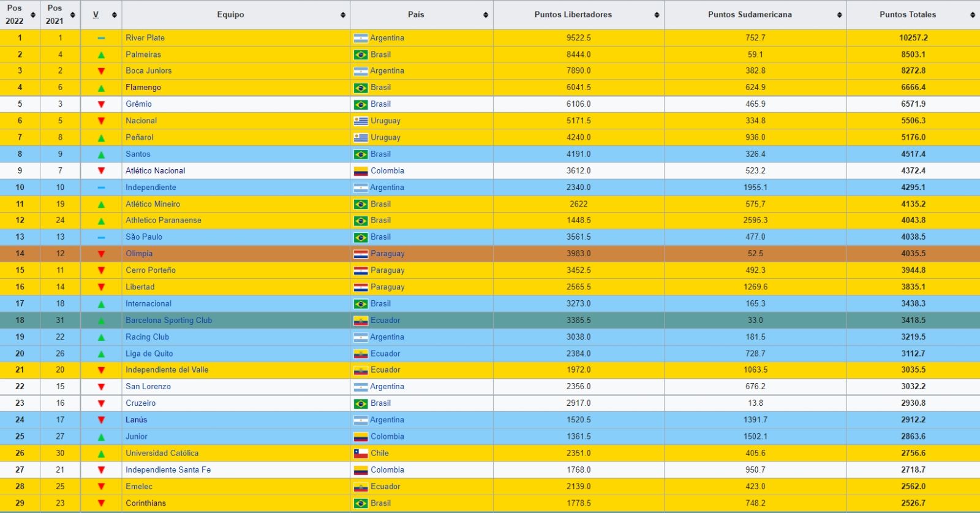Select the Libertadores value 6106.0
The width and height of the screenshot is (980, 513).
579,104
